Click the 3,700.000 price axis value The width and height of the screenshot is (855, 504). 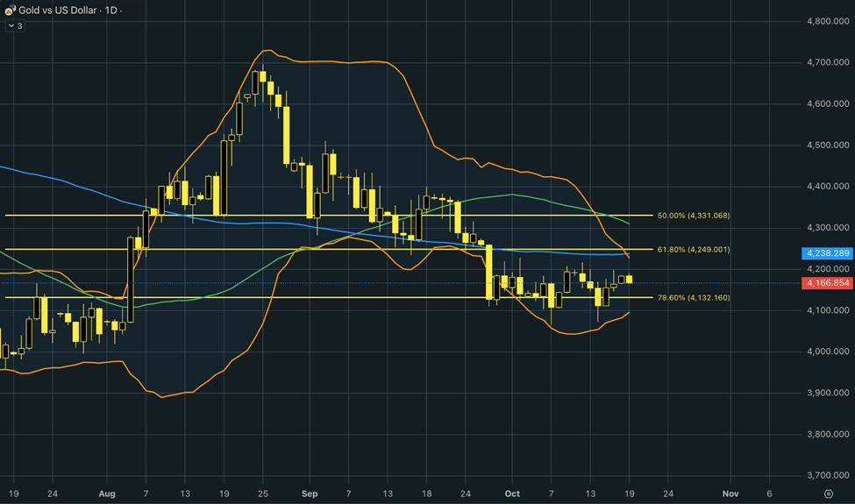[828, 475]
